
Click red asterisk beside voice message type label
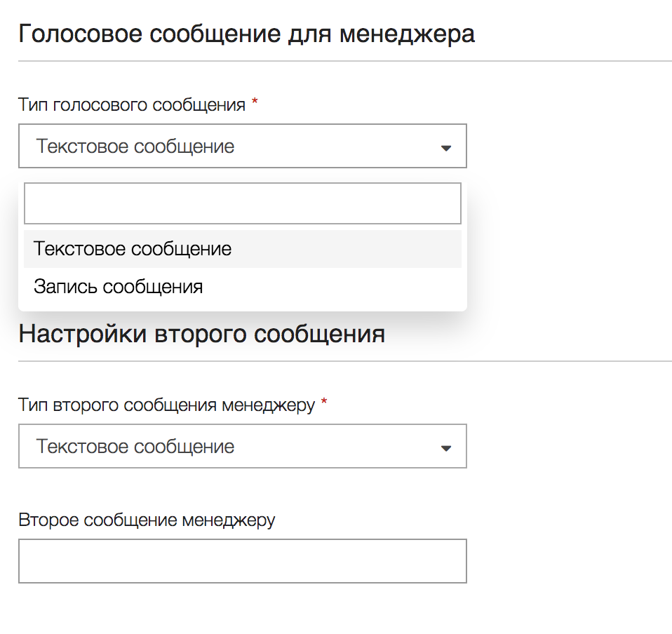(x=255, y=102)
